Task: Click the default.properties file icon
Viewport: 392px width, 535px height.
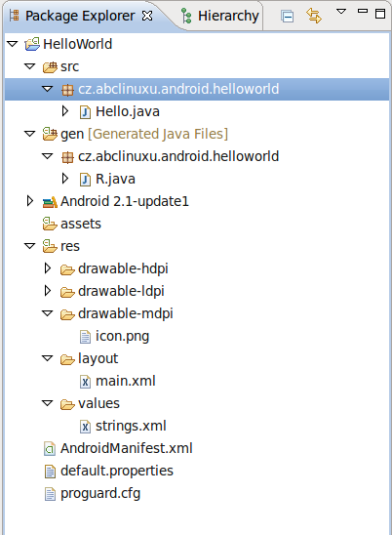Action: 50,472
